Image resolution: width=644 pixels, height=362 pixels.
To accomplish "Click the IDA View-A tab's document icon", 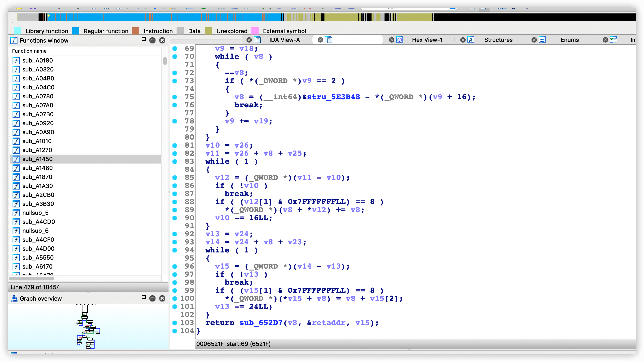I will [257, 40].
